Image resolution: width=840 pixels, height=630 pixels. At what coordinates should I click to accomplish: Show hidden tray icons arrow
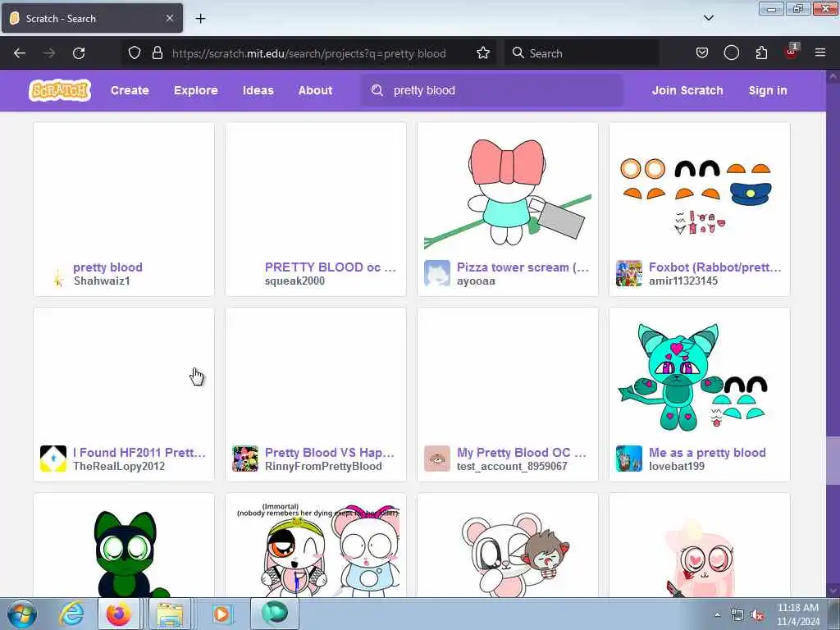717,615
